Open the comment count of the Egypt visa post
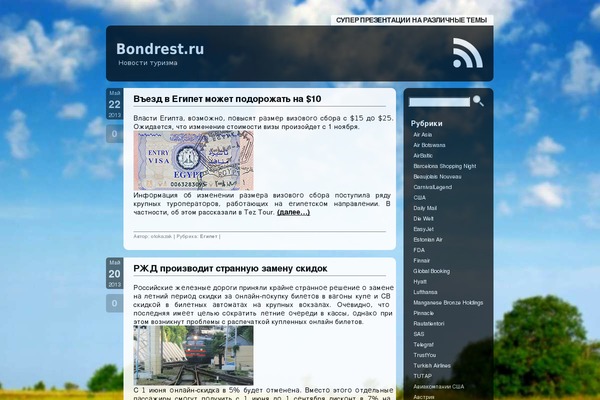Viewport: 600px width, 400px height. coord(114,134)
